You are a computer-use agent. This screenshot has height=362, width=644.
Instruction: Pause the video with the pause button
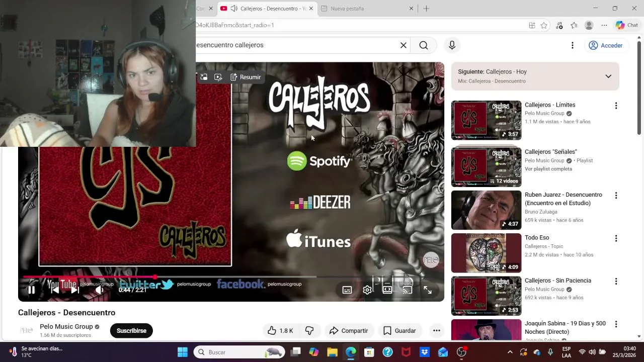(31, 290)
